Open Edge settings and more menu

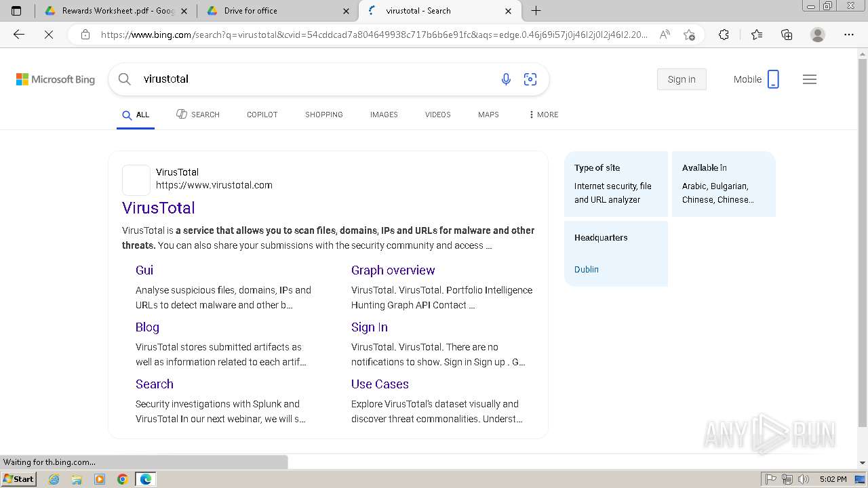pyautogui.click(x=849, y=35)
